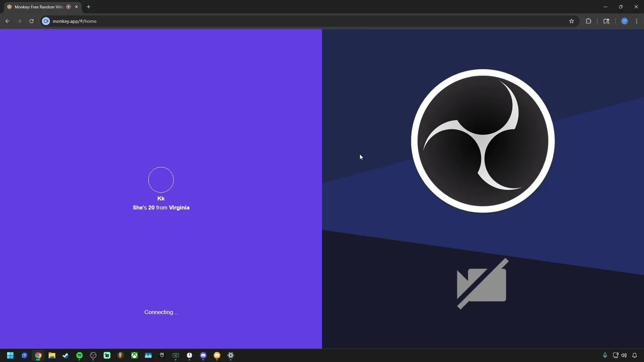Open OBS Studio from the taskbar
The height and width of the screenshot is (362, 644).
point(93,355)
